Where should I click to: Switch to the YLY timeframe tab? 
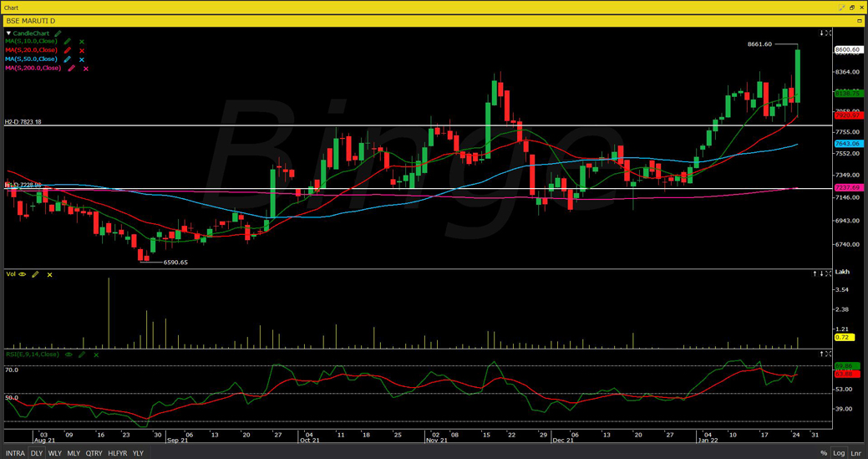[139, 453]
